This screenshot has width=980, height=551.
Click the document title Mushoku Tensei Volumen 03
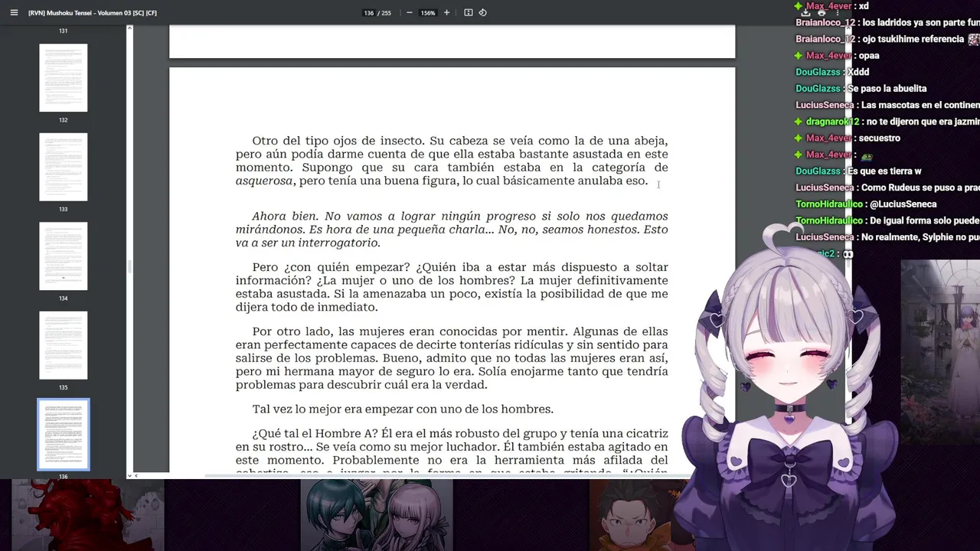[x=93, y=13]
